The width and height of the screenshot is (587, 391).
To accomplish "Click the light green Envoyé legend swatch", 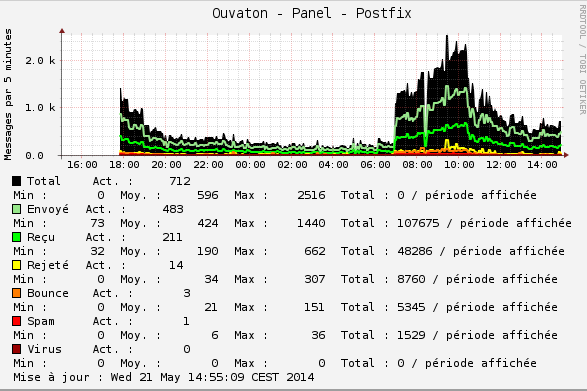I will point(16,209).
